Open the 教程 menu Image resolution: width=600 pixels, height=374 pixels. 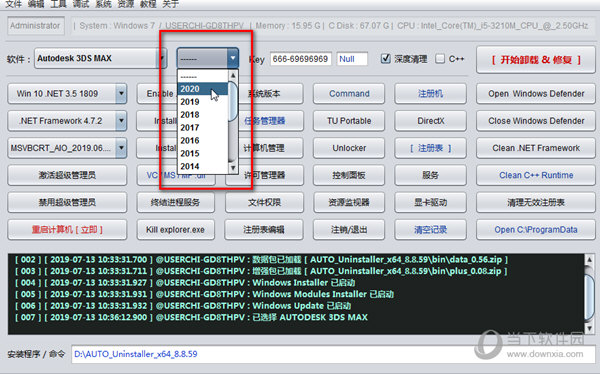(148, 3)
